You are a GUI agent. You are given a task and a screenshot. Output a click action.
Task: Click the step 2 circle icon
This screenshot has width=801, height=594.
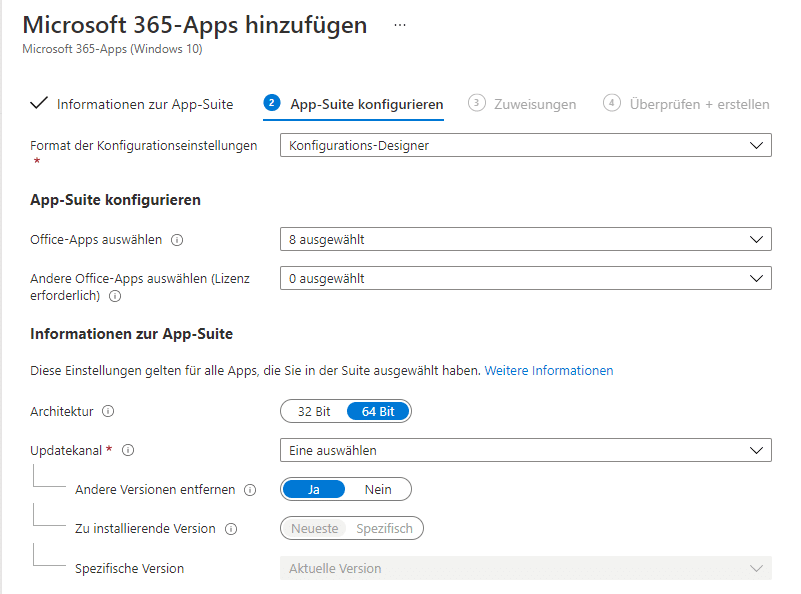pyautogui.click(x=272, y=103)
